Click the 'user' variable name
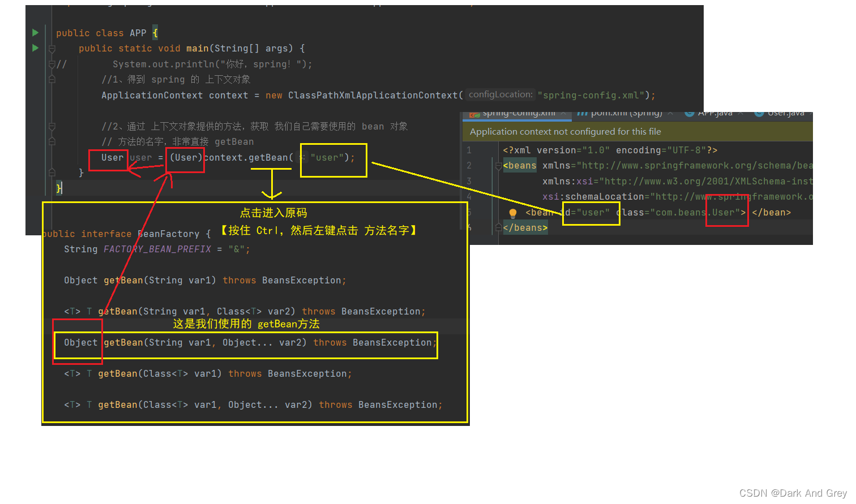856x504 pixels. 141,157
